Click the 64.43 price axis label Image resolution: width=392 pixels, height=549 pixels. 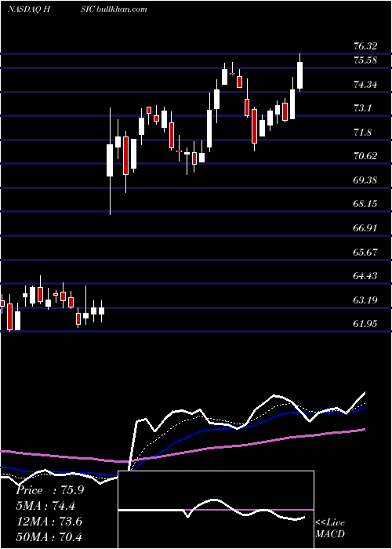click(x=365, y=276)
